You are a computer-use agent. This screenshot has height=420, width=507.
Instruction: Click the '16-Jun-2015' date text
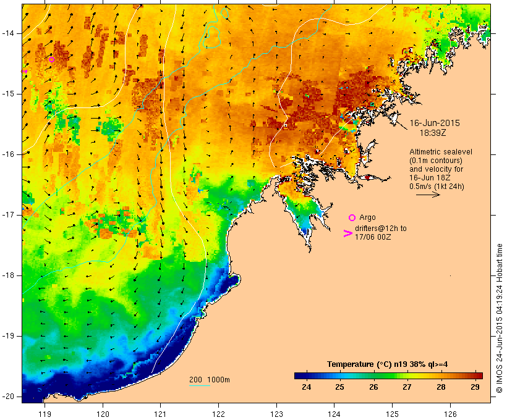(x=435, y=123)
